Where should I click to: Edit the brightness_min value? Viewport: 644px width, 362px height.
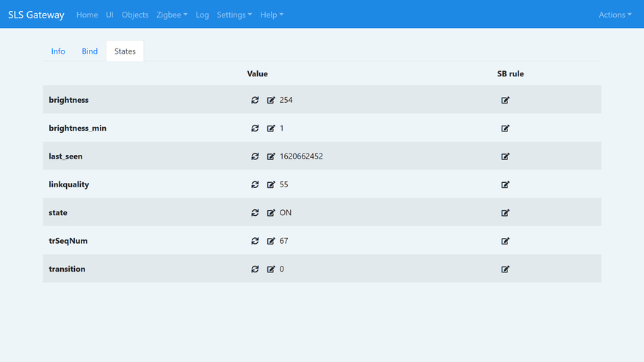click(271, 128)
